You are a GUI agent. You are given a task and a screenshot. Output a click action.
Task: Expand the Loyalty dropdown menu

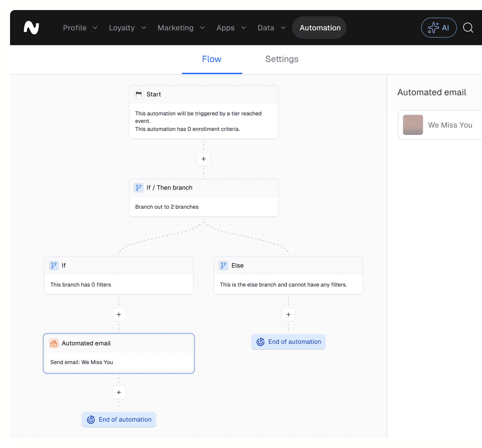(127, 28)
